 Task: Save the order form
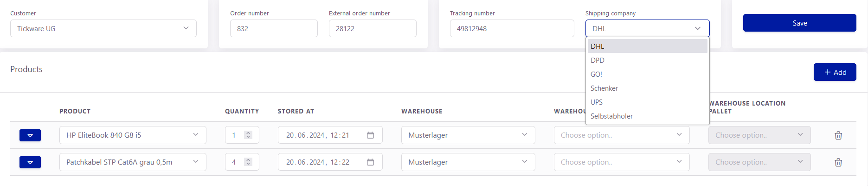(799, 23)
